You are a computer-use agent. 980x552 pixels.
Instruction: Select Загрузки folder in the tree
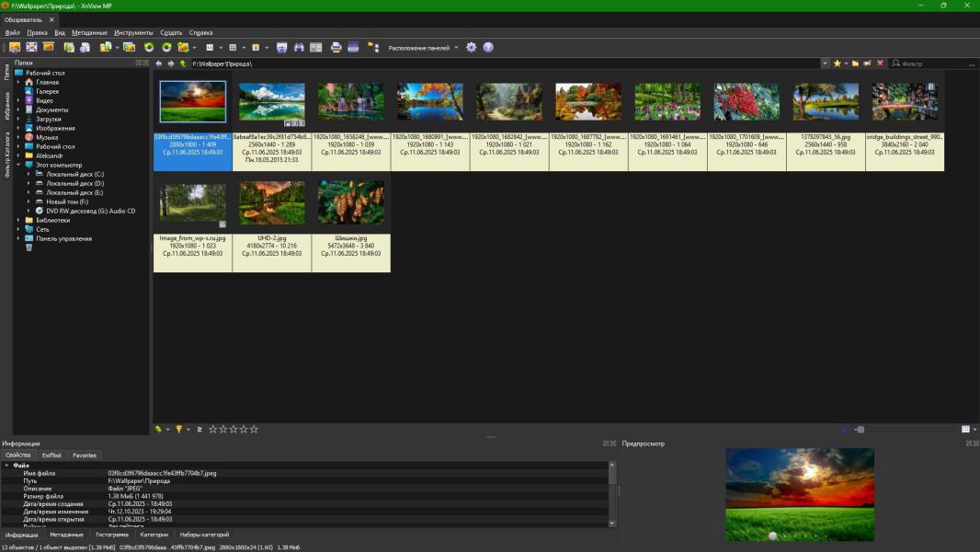[x=48, y=119]
